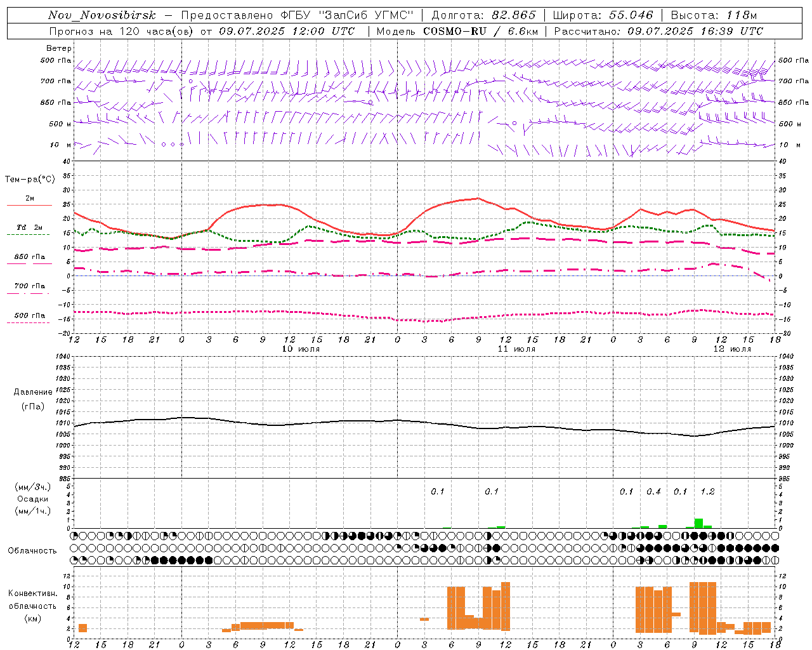
Task: Click the Td 2м legend entry
Action: tap(29, 227)
